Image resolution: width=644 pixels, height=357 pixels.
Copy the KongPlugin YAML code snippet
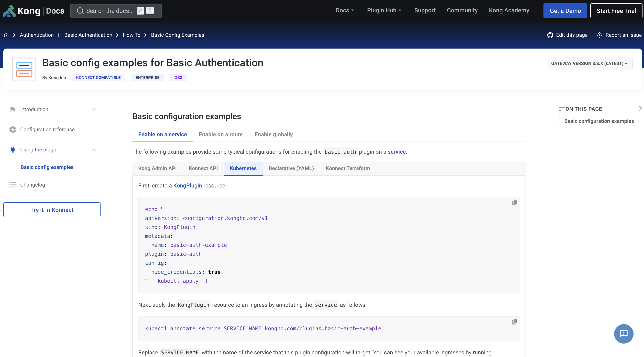[x=515, y=202]
